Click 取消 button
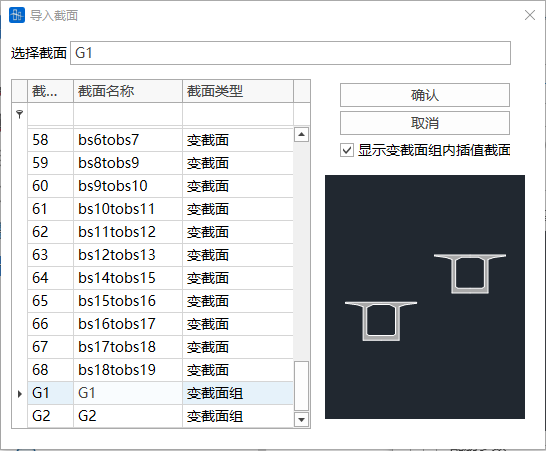Viewport: 546px width, 451px height. [425, 123]
